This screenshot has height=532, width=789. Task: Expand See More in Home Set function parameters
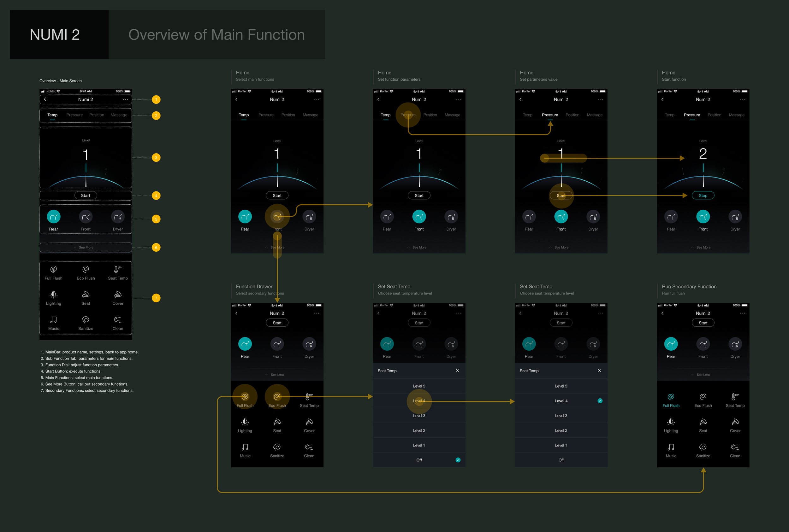pyautogui.click(x=417, y=247)
